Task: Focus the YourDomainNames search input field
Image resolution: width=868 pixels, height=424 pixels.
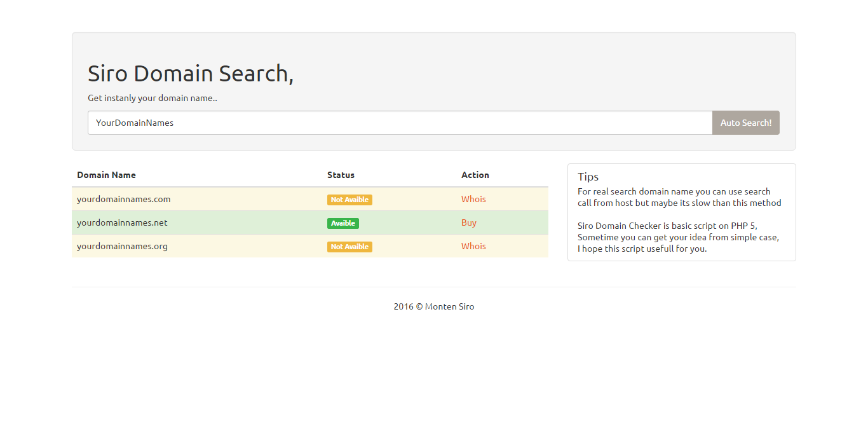Action: point(400,123)
